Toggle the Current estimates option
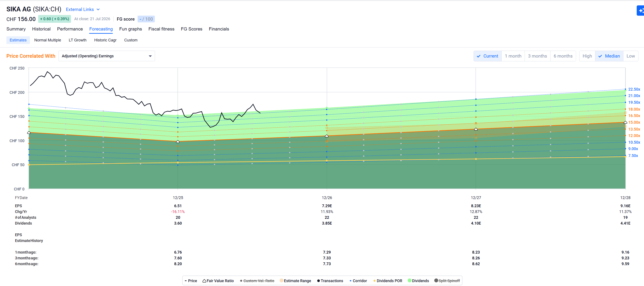The image size is (644, 286). click(x=488, y=56)
